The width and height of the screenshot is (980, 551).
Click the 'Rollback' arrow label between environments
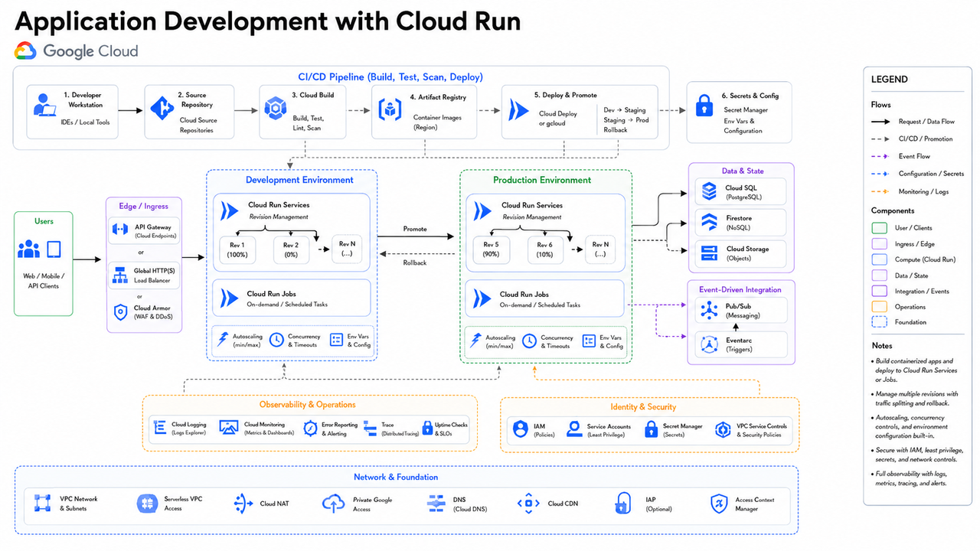[x=415, y=262]
